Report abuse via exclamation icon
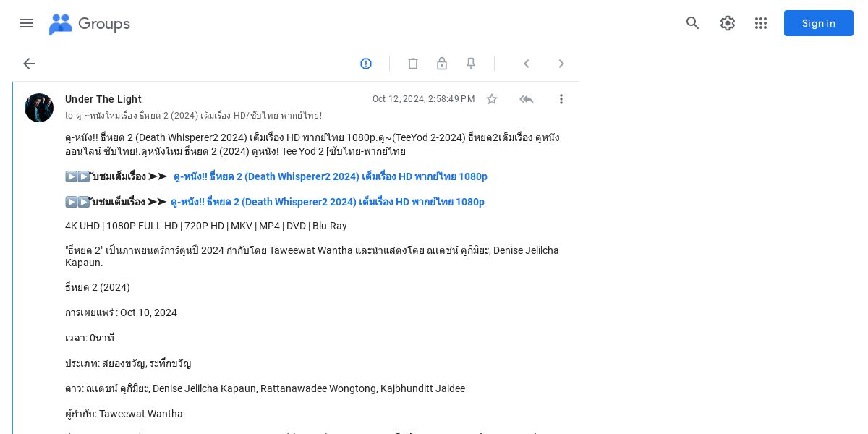This screenshot has height=434, width=868. [x=366, y=64]
